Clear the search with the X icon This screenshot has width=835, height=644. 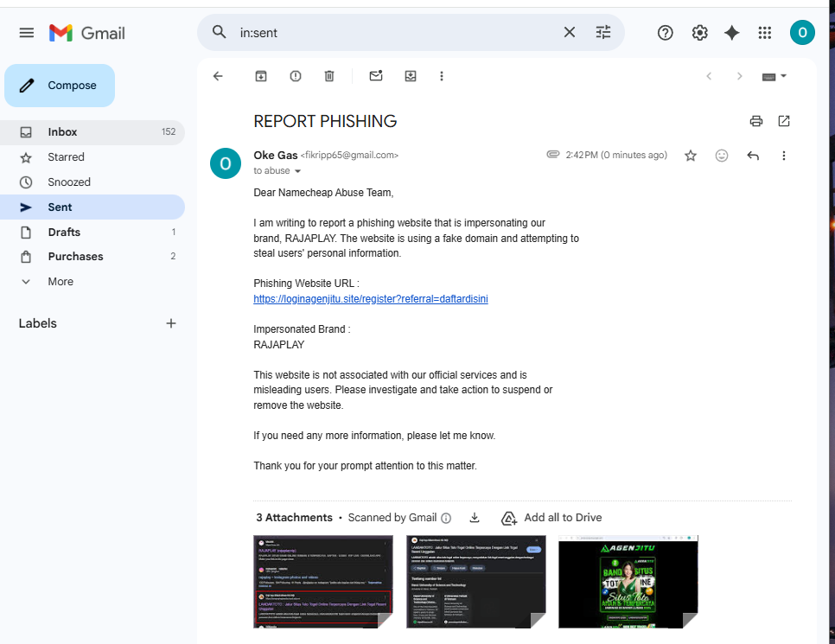click(570, 33)
